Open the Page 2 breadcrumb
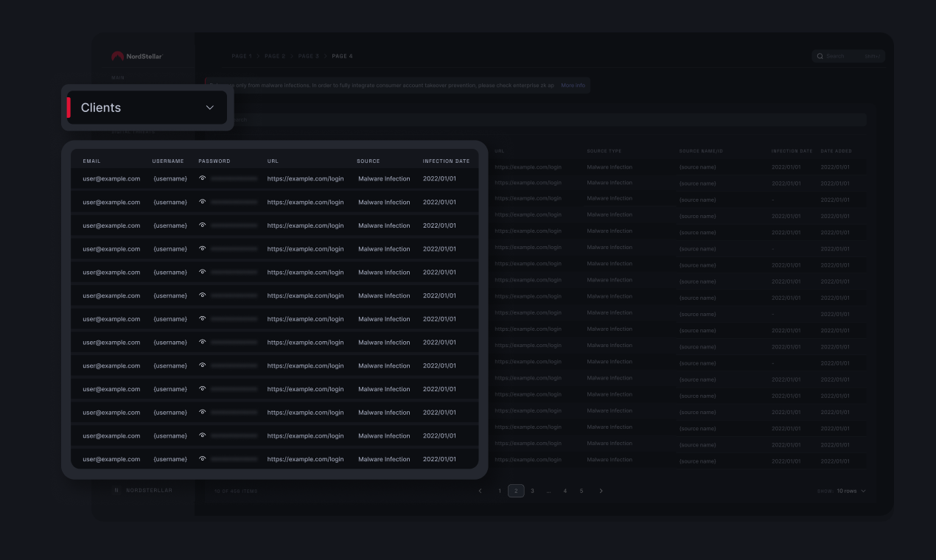This screenshot has width=936, height=560. coord(275,56)
